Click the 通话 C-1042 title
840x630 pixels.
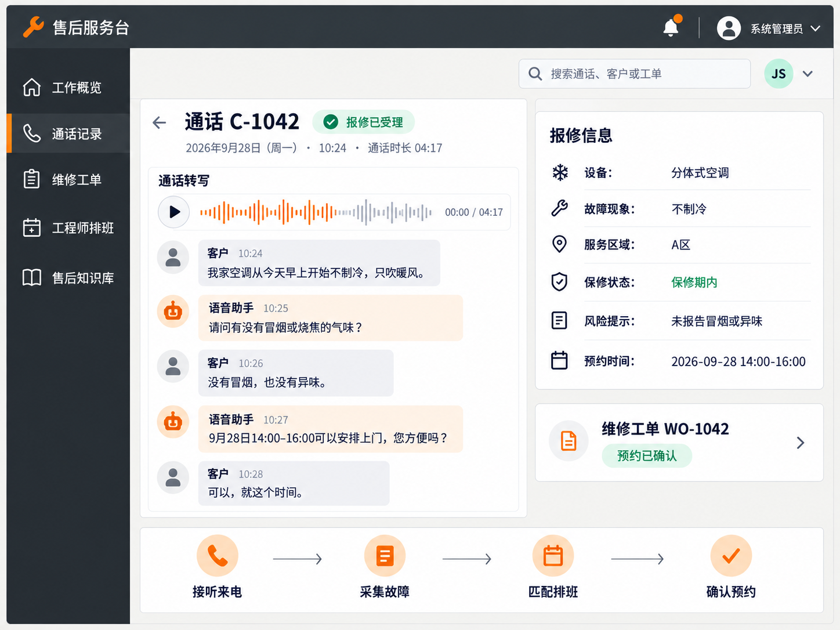click(x=242, y=122)
